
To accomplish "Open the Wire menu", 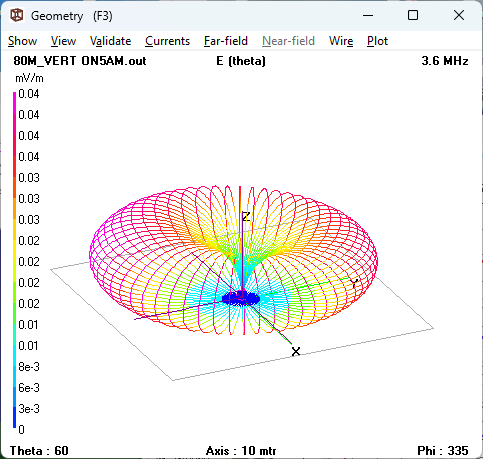I will (x=341, y=41).
